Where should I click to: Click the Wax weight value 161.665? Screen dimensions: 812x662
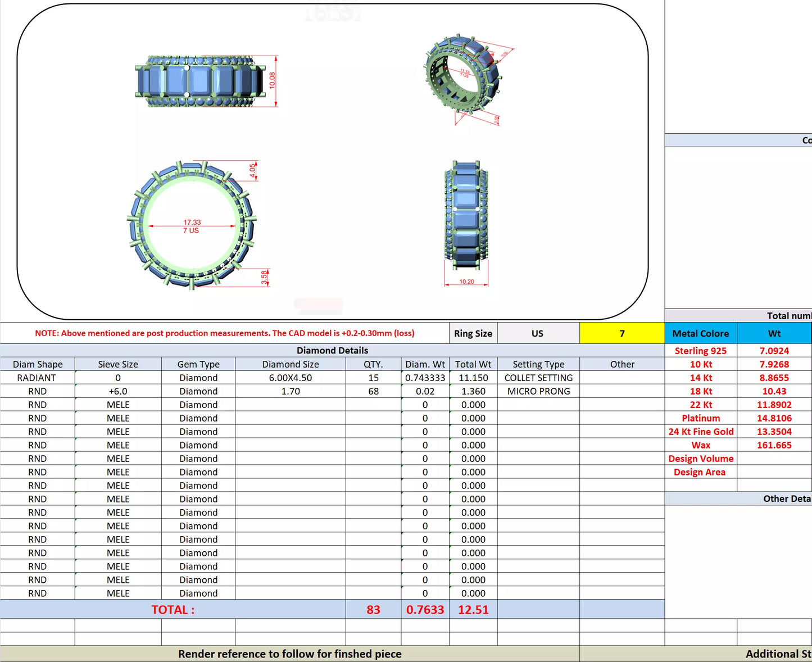774,445
